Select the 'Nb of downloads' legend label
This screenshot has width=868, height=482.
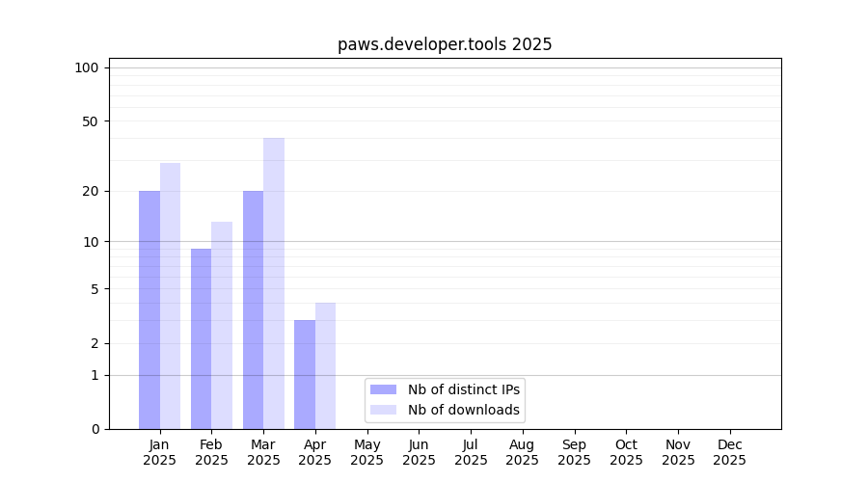click(464, 410)
